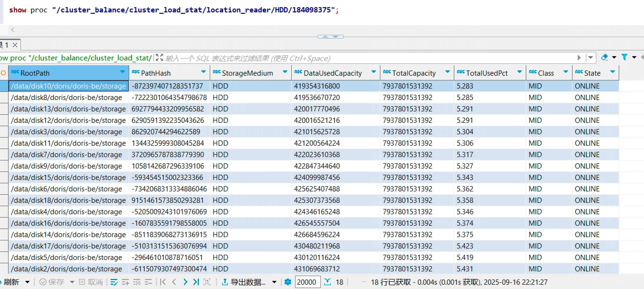Click the duplicate row icon
644x289 pixels.
[x=137, y=282]
